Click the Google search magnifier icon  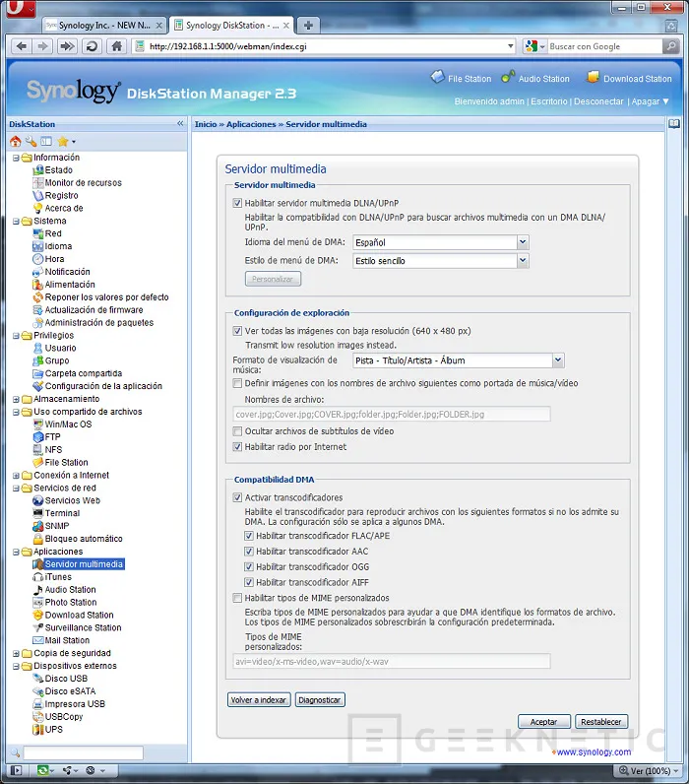tap(671, 46)
